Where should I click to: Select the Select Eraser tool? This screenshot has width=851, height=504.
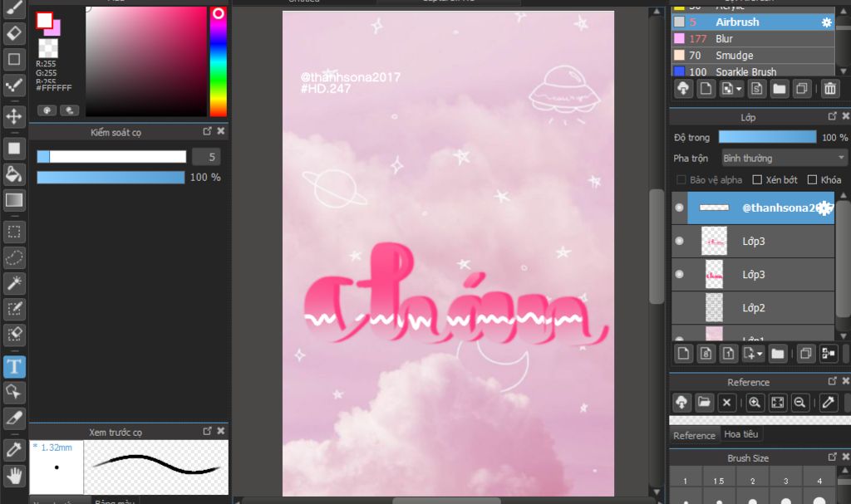tap(14, 334)
